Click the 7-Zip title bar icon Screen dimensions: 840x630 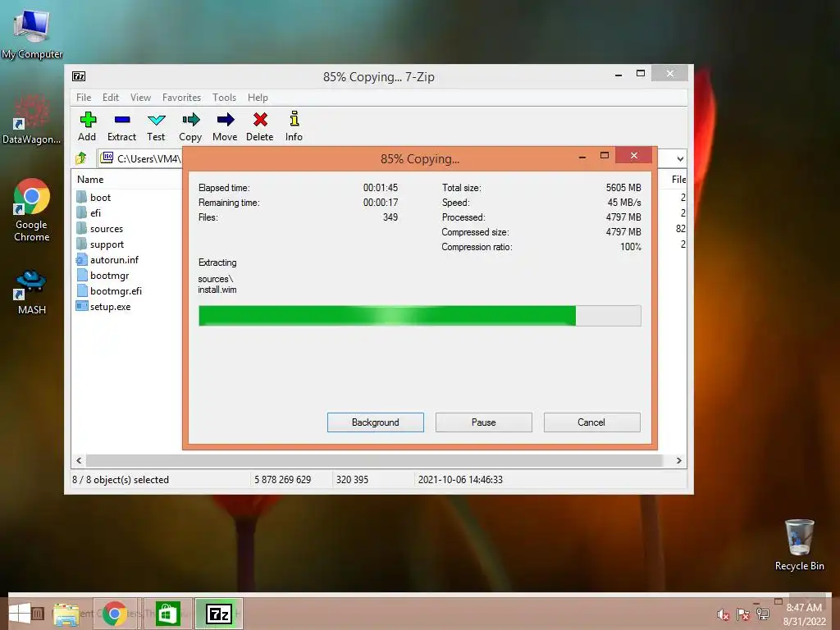click(x=79, y=76)
